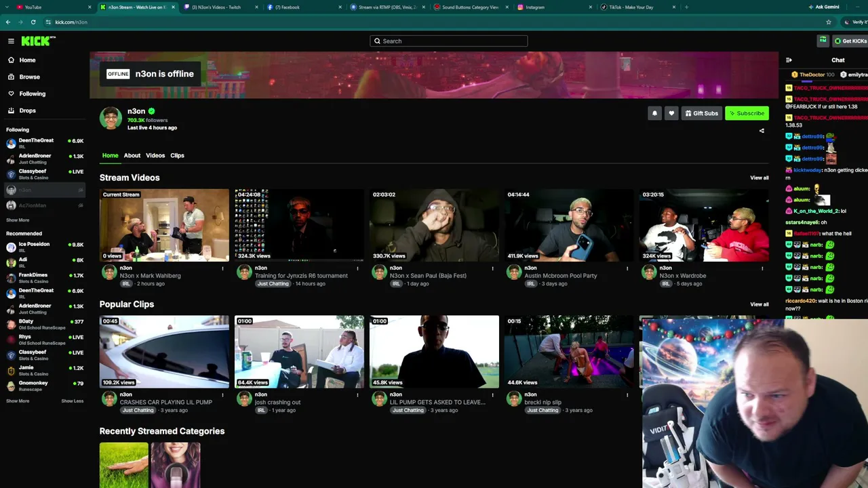Viewport: 868px width, 488px height.
Task: Expand Recommended list with Show More
Action: pyautogui.click(x=18, y=401)
